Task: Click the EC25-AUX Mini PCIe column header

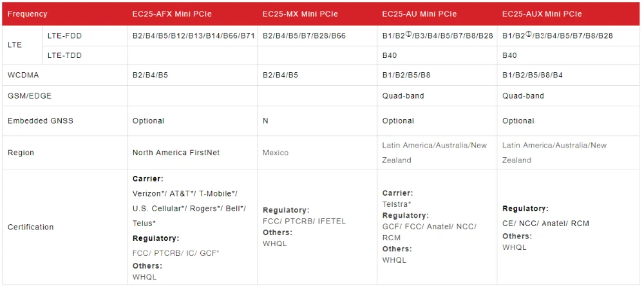Action: tap(542, 14)
